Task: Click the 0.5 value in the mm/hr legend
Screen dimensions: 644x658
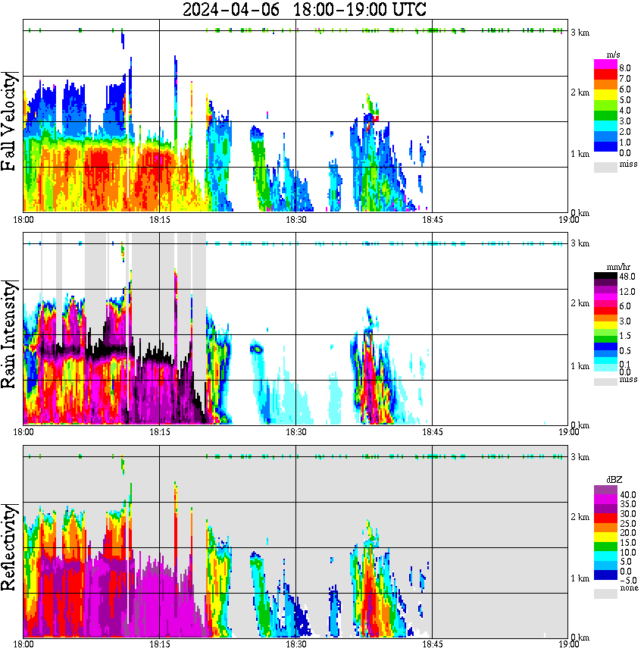Action: (625, 351)
